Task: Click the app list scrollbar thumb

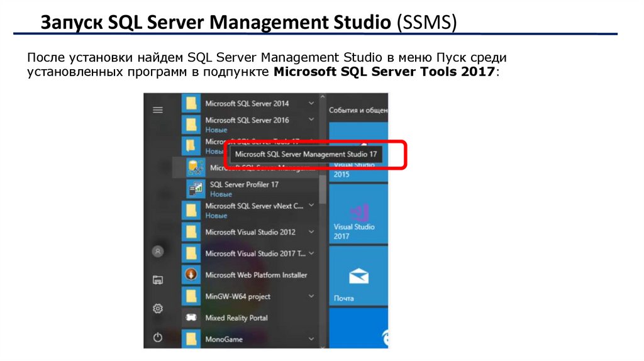Action: coord(323,189)
